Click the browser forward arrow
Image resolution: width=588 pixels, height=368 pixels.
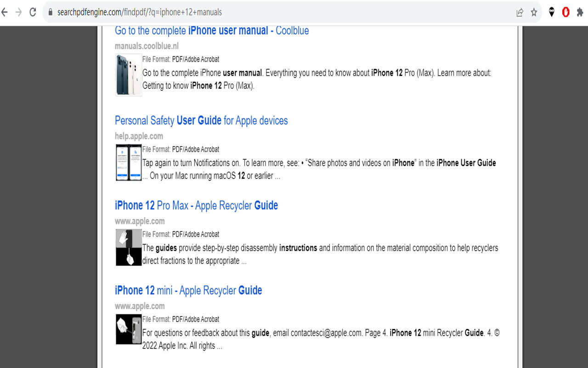(18, 12)
